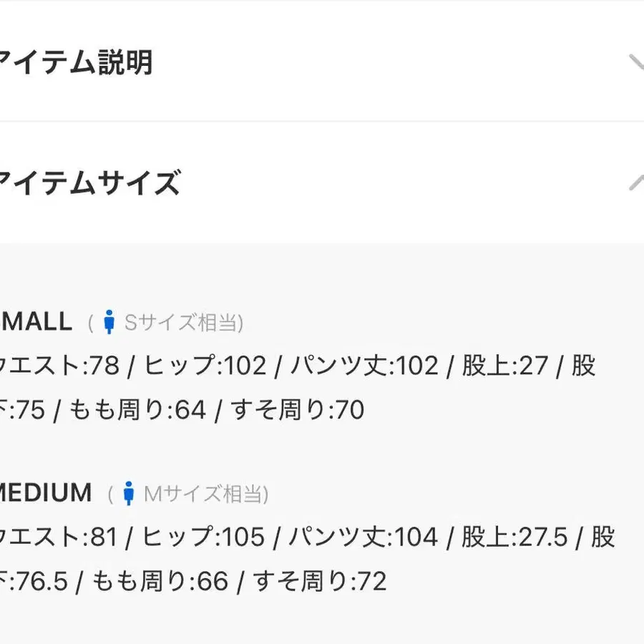Viewport: 644px width, 644px height.
Task: Tap the SMALL パンツ丈:102 measurement
Action: point(362,366)
